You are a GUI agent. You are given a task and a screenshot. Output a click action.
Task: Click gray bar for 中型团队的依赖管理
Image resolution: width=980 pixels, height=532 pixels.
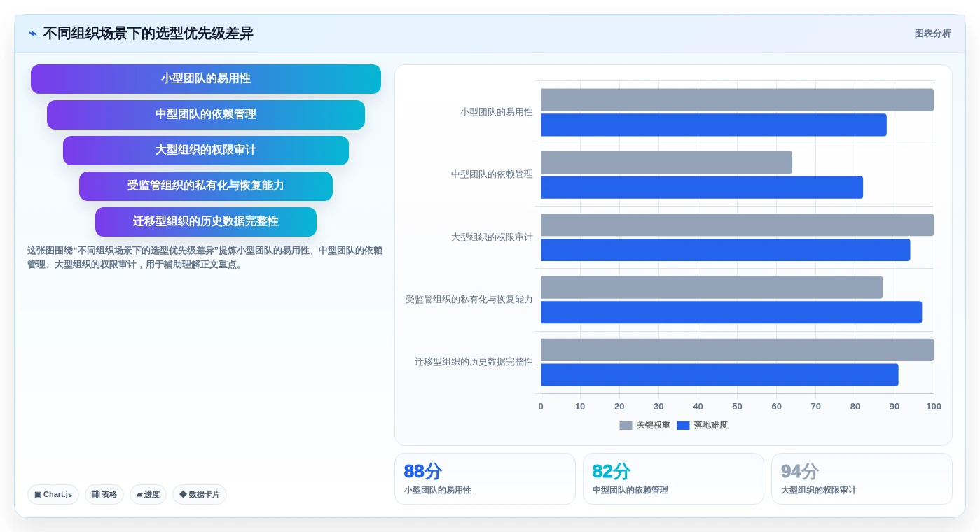coord(666,162)
